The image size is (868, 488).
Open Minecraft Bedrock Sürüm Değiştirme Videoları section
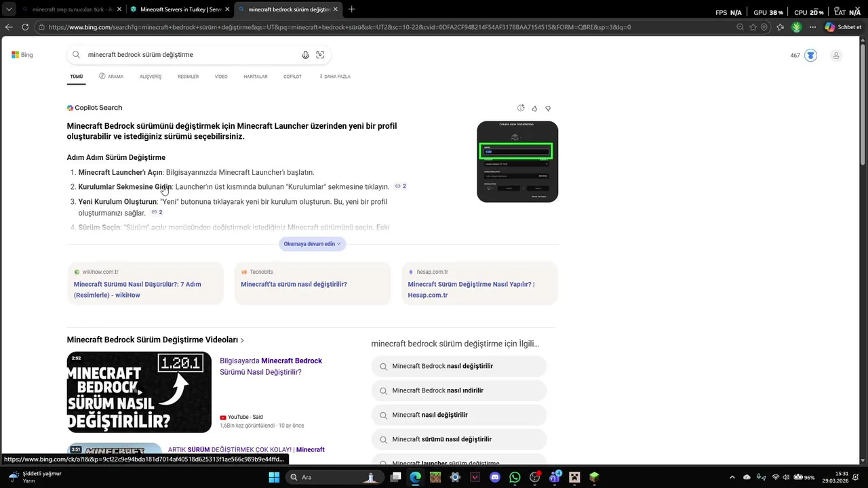click(x=155, y=340)
